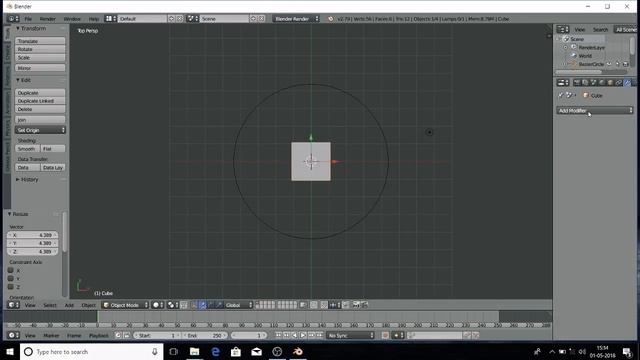
Task: Apply Flat shading
Action: 53,149
